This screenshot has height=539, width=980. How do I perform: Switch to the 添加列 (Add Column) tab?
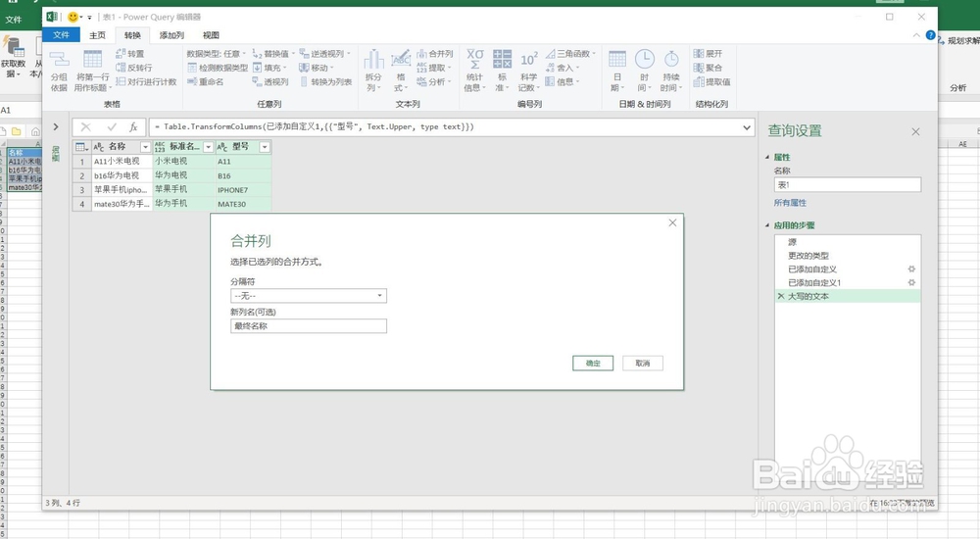click(x=171, y=35)
